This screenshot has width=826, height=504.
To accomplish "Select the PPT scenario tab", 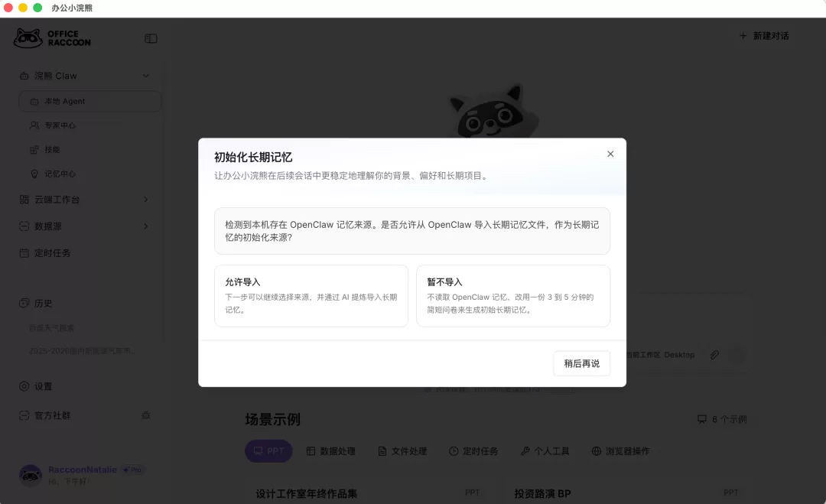I will (x=268, y=450).
